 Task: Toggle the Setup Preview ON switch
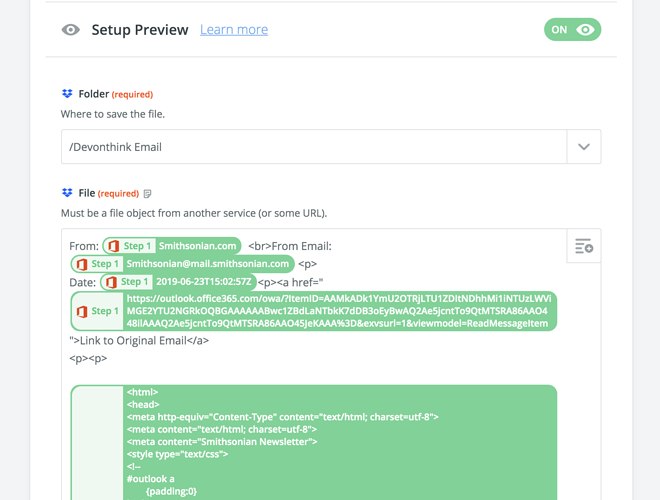572,29
